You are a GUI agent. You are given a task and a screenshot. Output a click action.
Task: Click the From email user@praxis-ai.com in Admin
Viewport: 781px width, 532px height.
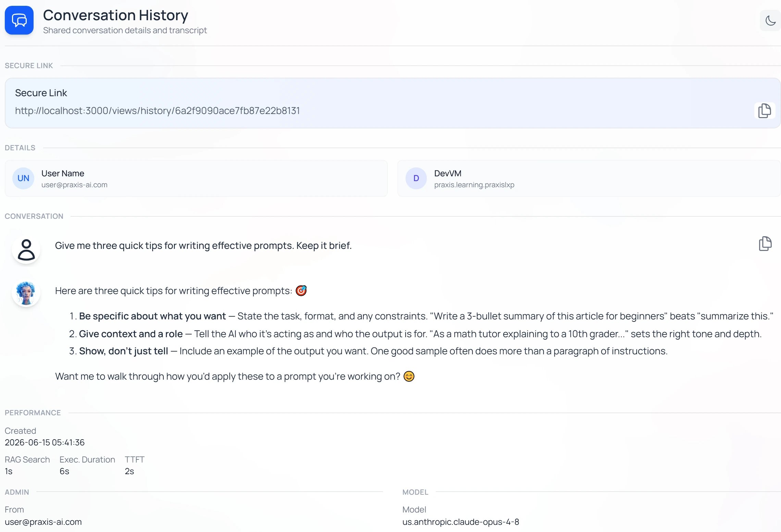43,522
